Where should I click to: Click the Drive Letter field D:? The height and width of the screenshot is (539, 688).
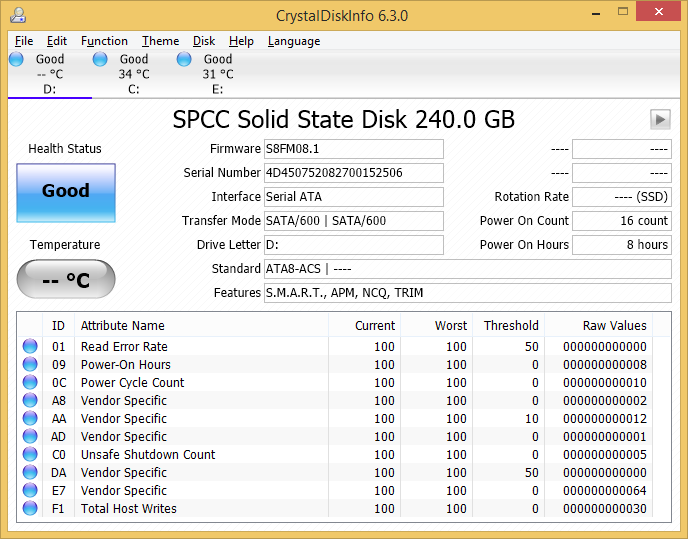pos(354,244)
